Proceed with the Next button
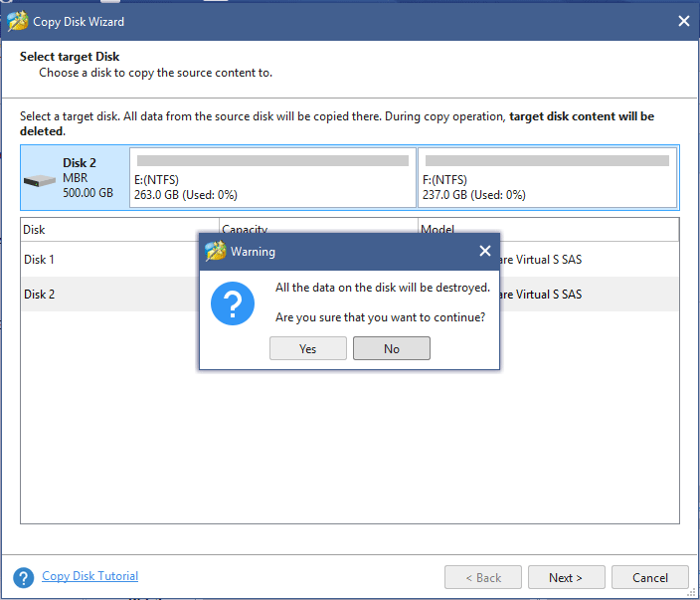Image resolution: width=700 pixels, height=600 pixels. click(x=566, y=577)
